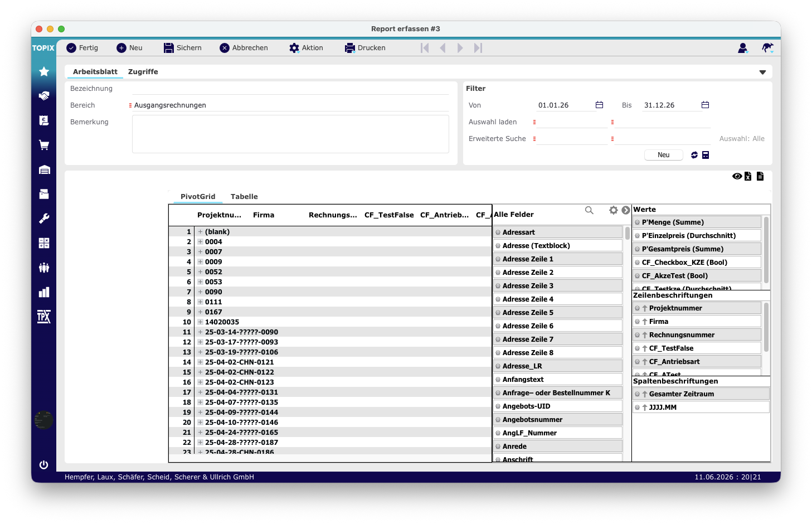
Task: Collapse the field list with the arrow button
Action: [x=626, y=210]
